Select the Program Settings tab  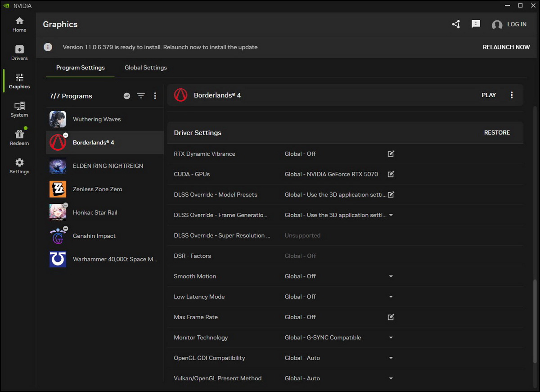(x=80, y=68)
